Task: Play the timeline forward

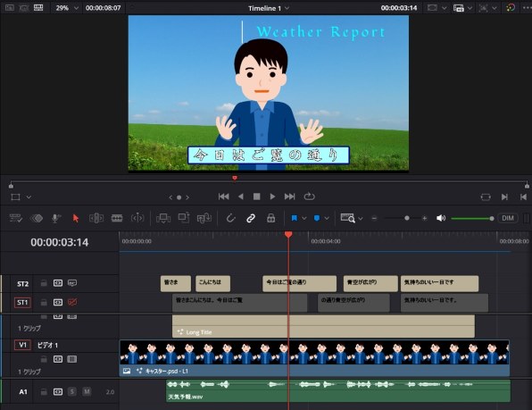Action: click(x=272, y=197)
